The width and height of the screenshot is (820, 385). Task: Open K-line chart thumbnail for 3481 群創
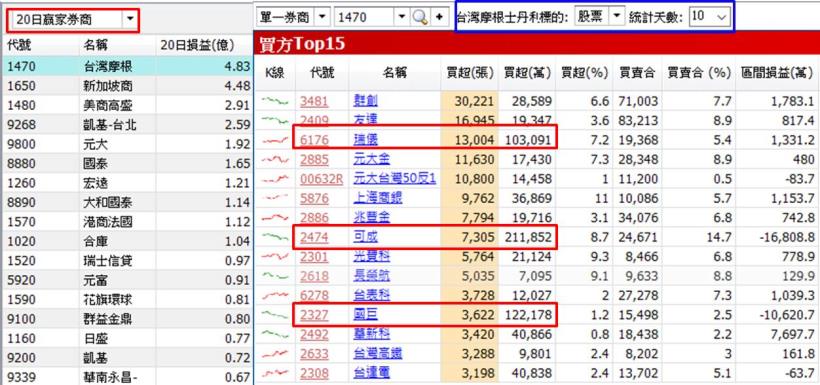coord(275,100)
